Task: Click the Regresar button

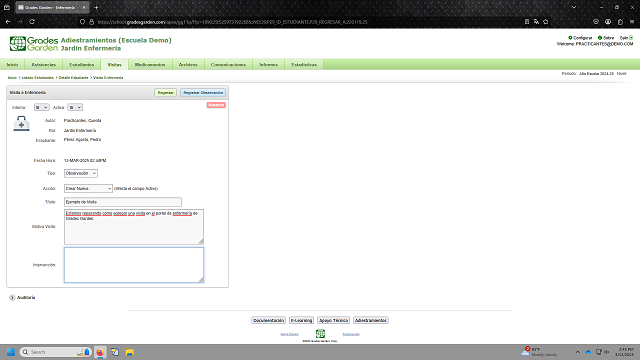Action: tap(165, 93)
